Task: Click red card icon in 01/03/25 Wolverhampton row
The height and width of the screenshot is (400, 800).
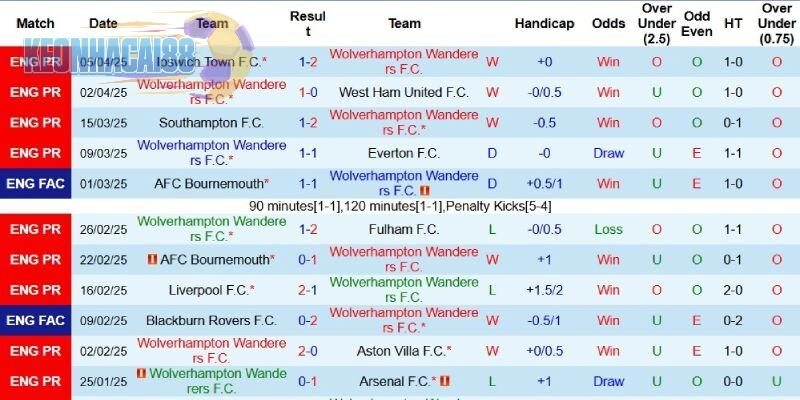Action: point(425,190)
